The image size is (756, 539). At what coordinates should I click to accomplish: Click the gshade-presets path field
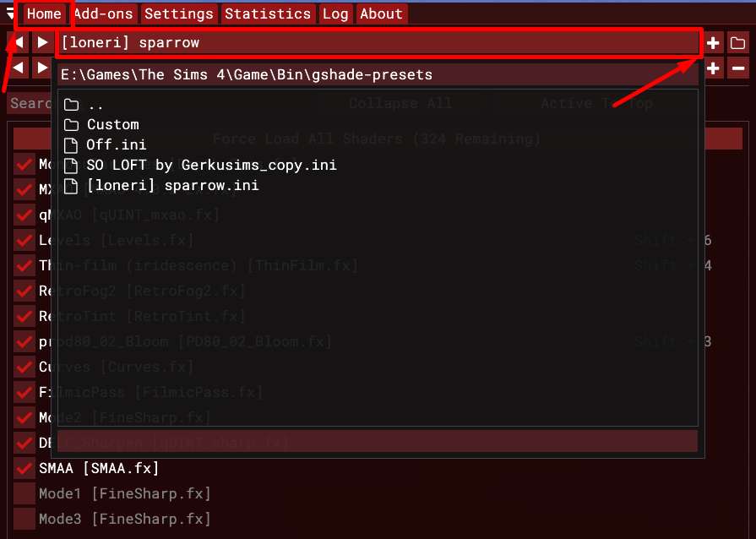click(x=378, y=75)
